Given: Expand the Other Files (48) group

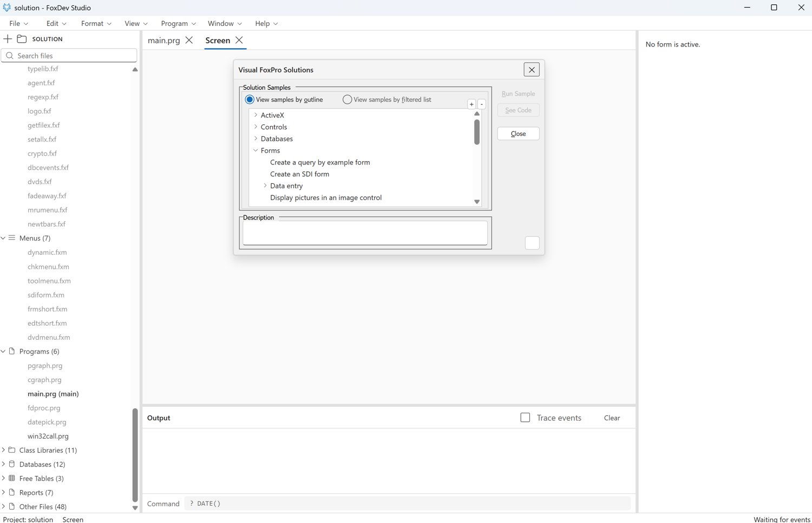Looking at the screenshot, I should tap(3, 507).
